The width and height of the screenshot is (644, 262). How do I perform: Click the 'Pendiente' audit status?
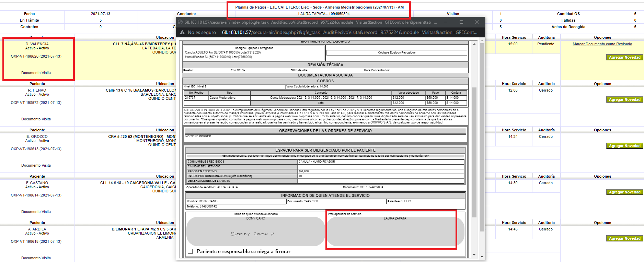coord(546,44)
